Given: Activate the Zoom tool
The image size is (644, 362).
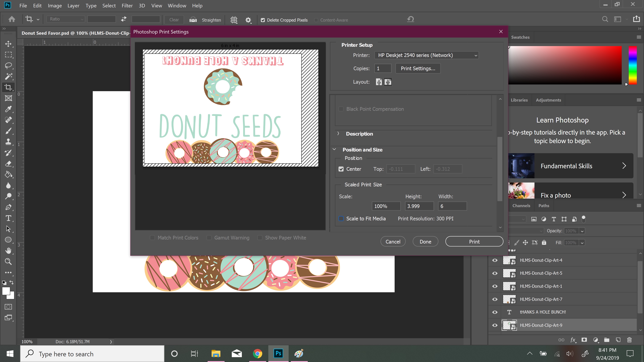Looking at the screenshot, I should point(8,261).
